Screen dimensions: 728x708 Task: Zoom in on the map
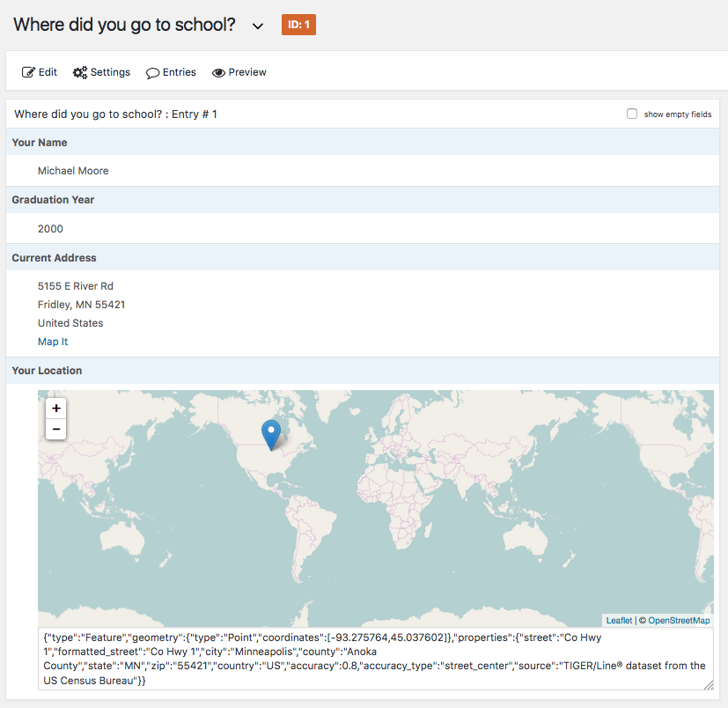(56, 409)
